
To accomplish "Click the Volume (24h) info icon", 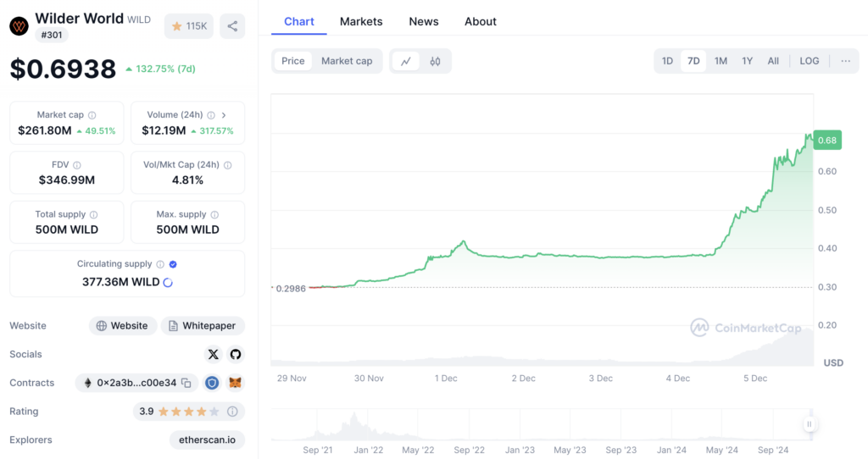I will coord(211,115).
